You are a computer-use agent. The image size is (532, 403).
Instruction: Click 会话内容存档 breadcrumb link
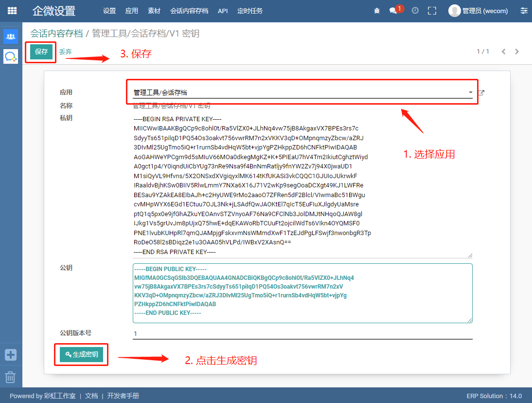(x=56, y=33)
